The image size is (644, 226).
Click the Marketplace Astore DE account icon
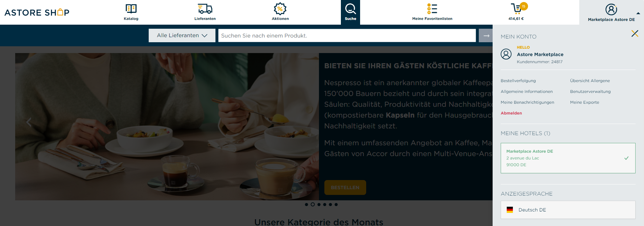(611, 9)
